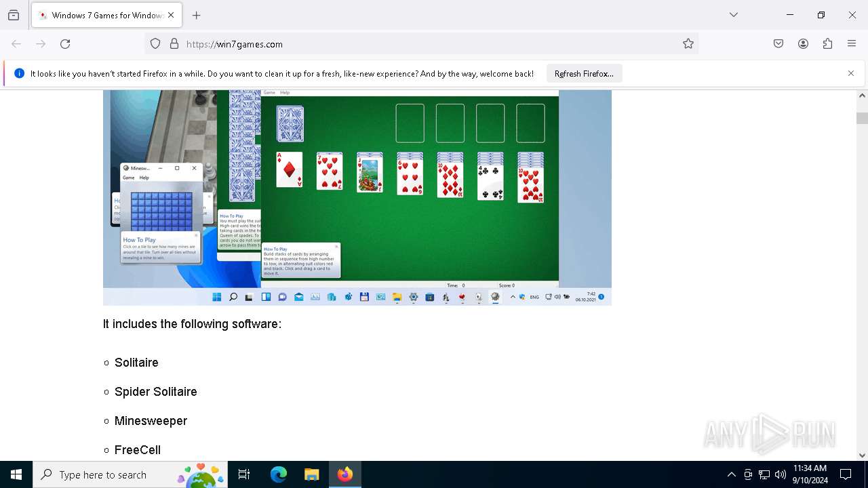Dismiss the Firefox refresh notification

coord(851,73)
